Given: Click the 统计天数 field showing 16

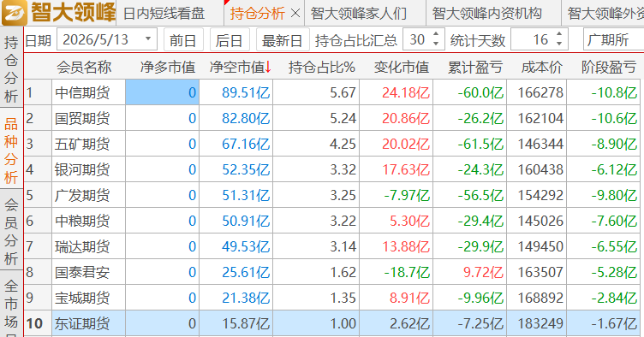Looking at the screenshot, I should click(533, 39).
